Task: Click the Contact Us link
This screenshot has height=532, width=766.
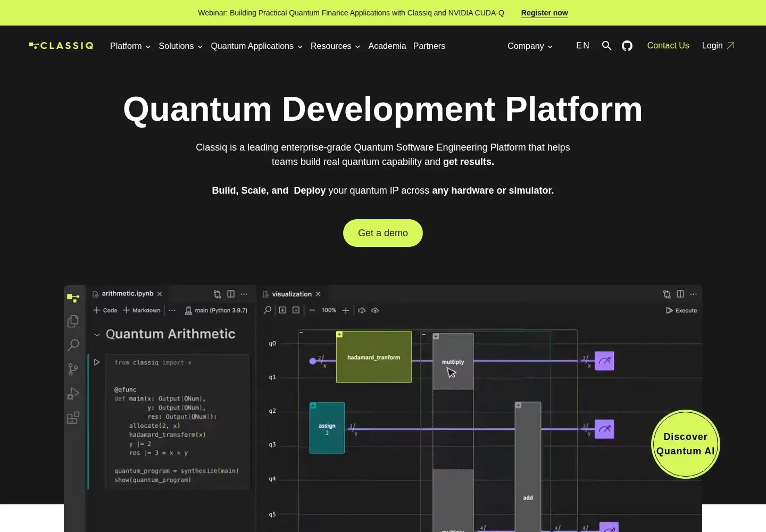Action: coord(668,46)
